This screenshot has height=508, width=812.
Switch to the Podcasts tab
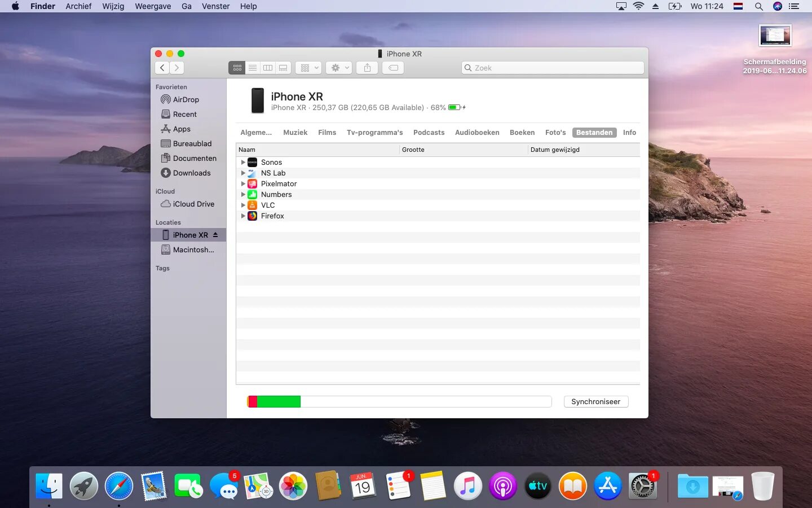point(429,133)
